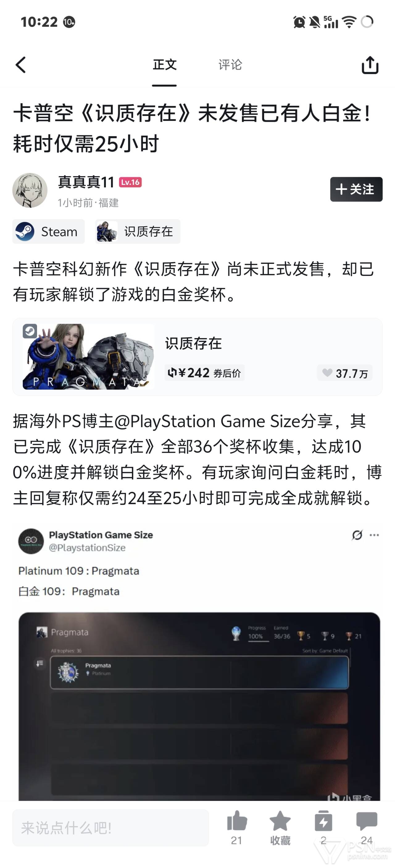Tap the thumbs-up like icon

pyautogui.click(x=237, y=821)
